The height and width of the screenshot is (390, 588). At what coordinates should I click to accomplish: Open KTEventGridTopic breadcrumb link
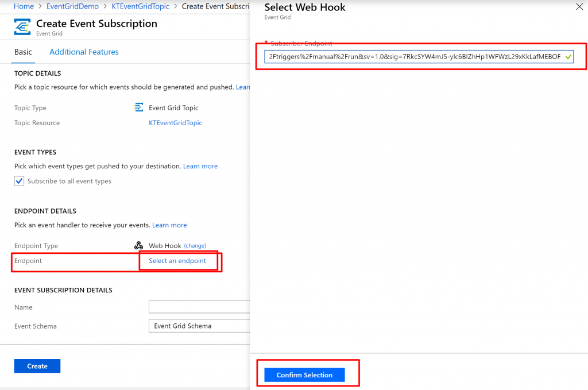140,6
